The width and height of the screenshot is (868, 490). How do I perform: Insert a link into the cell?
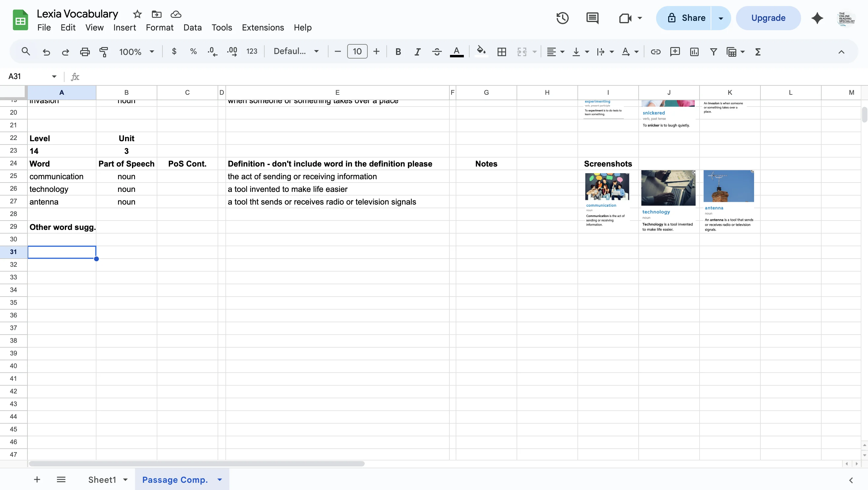(655, 51)
